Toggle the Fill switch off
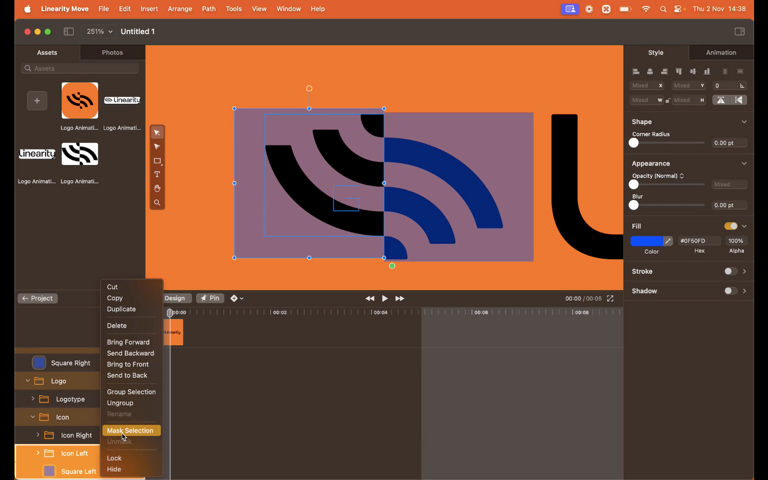This screenshot has height=480, width=768. [731, 226]
